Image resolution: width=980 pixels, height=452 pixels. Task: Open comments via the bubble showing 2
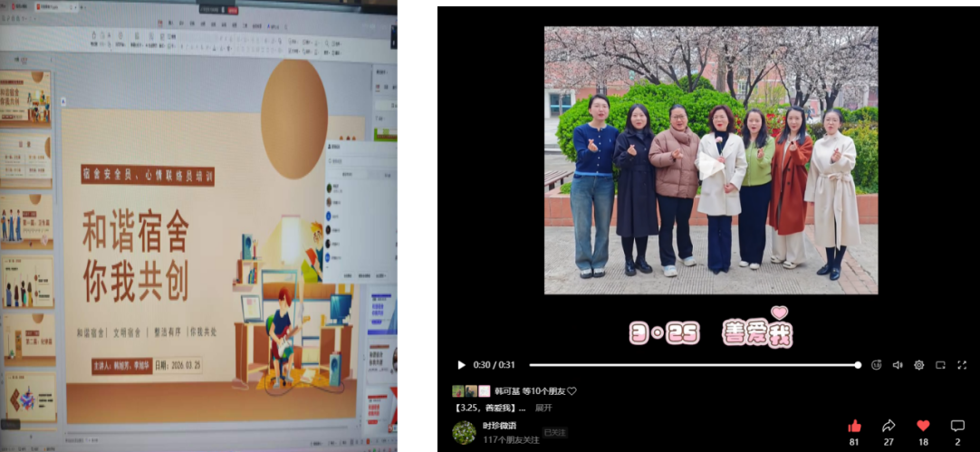957,427
